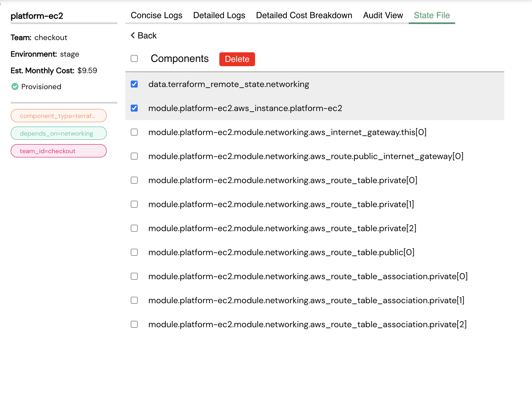Click the platform-ec2 component title
This screenshot has width=532, height=403.
coord(37,16)
